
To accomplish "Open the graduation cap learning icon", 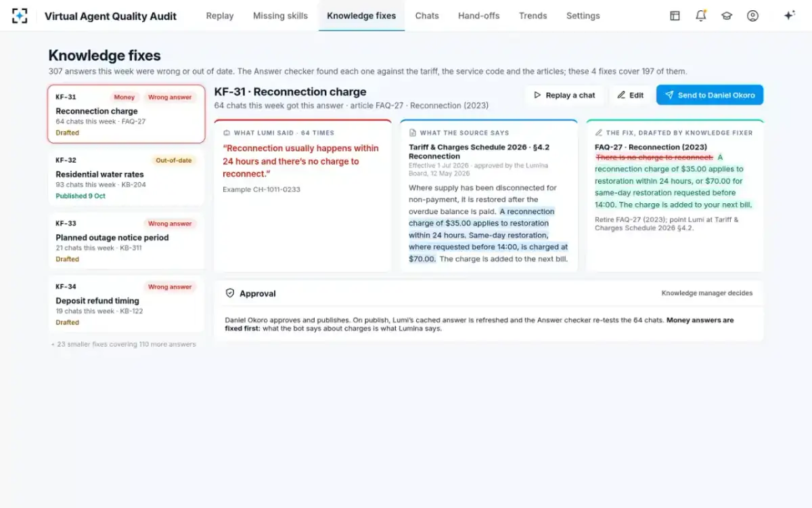I will tap(727, 16).
